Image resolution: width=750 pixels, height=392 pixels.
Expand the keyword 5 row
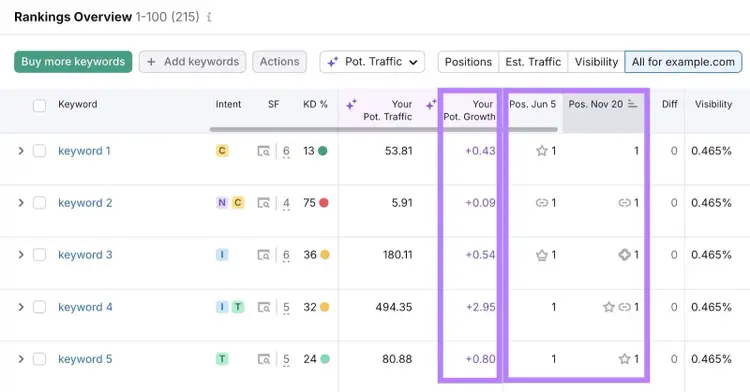point(21,359)
